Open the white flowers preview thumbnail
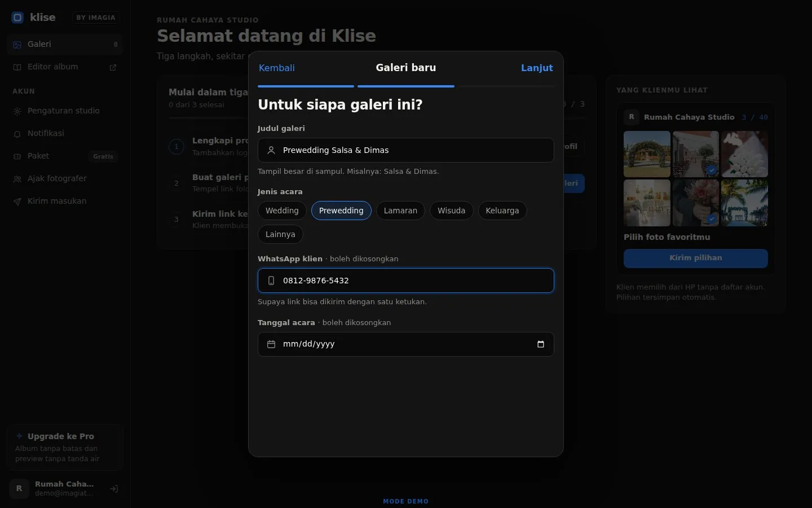Viewport: 812px width, 508px height. (744, 154)
